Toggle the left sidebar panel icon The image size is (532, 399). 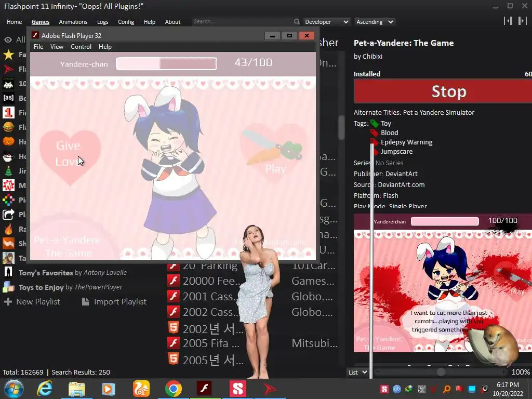tap(508, 21)
